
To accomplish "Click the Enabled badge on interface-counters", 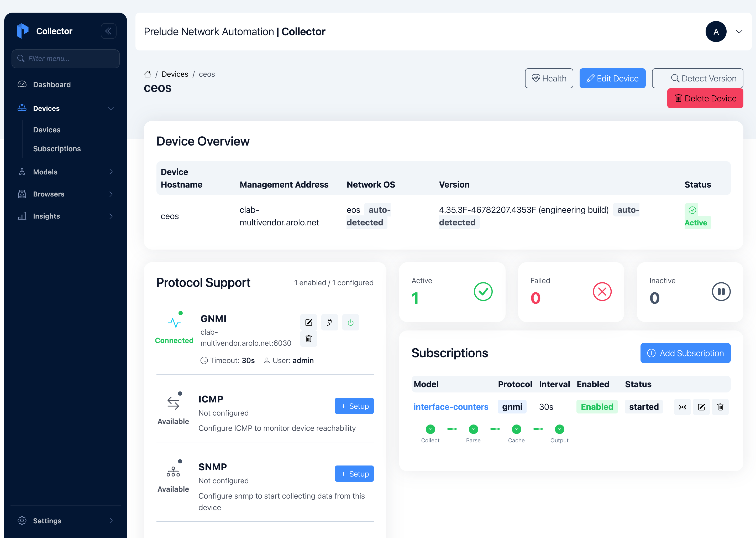I will pos(597,407).
